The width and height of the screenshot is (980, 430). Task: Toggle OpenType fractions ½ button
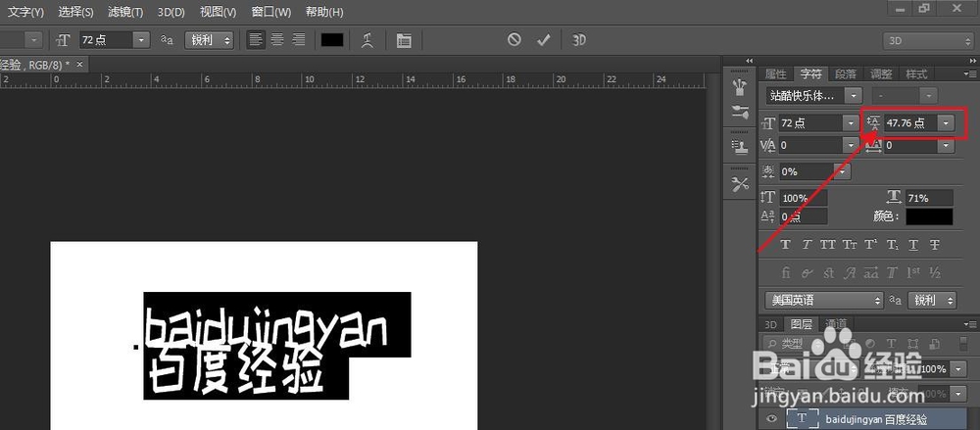click(935, 273)
